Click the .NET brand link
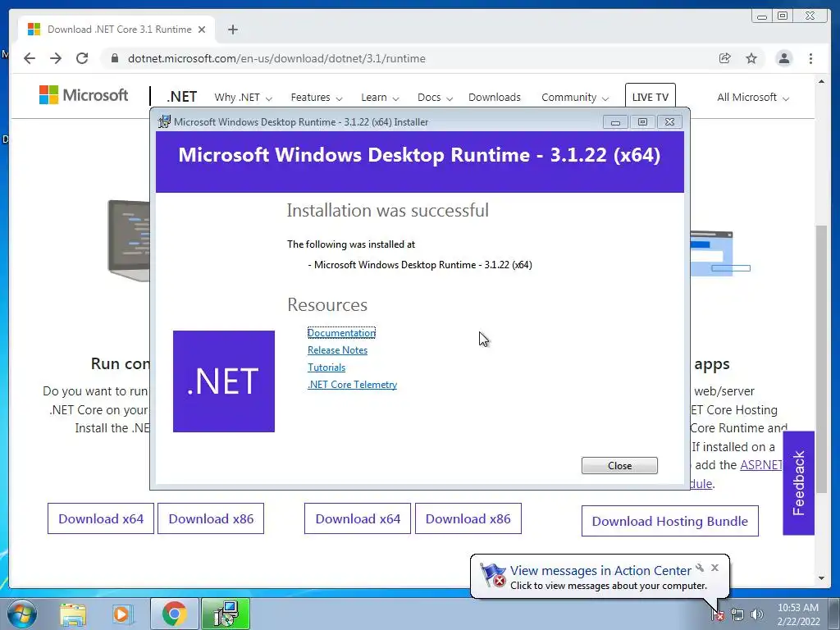Viewport: 840px width, 630px height. tap(181, 97)
